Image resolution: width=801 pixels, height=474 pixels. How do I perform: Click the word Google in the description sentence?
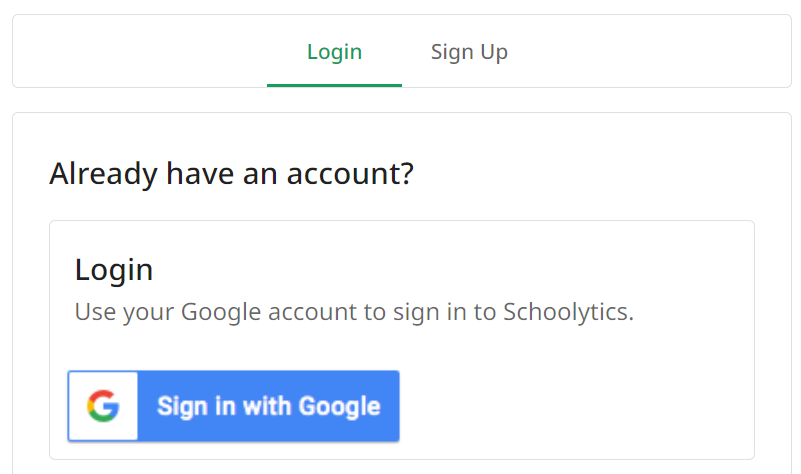(x=221, y=312)
